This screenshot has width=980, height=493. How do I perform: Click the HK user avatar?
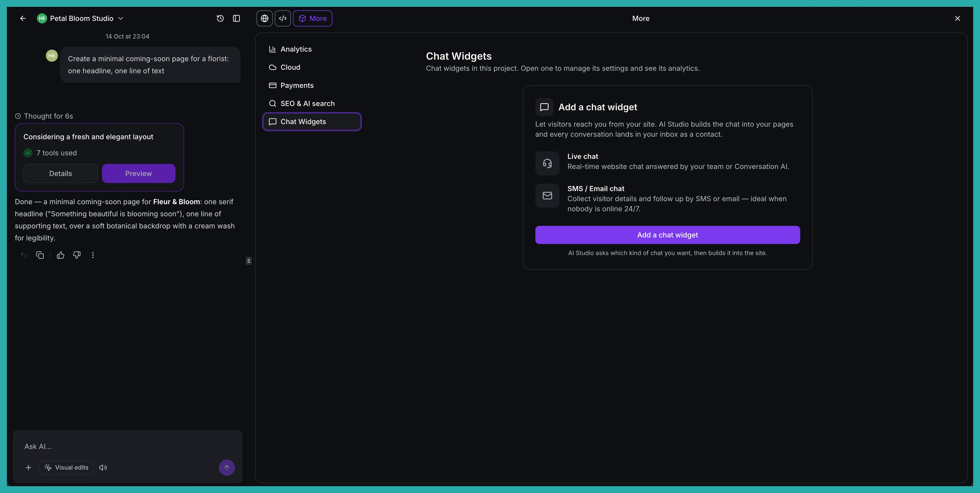point(52,56)
